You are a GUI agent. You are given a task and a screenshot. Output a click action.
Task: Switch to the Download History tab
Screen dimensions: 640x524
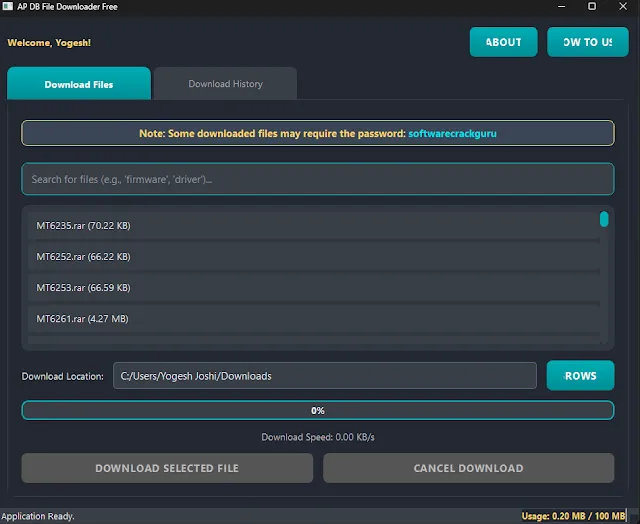[x=225, y=84]
